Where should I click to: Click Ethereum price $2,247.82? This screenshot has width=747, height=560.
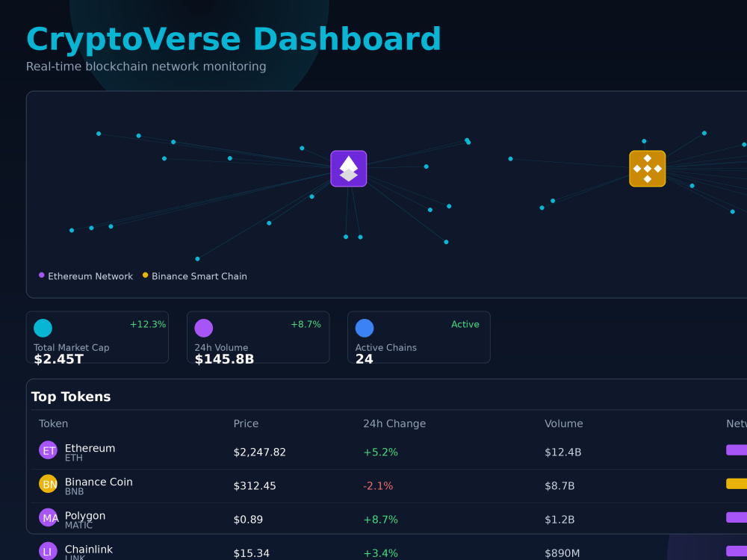[x=260, y=452]
